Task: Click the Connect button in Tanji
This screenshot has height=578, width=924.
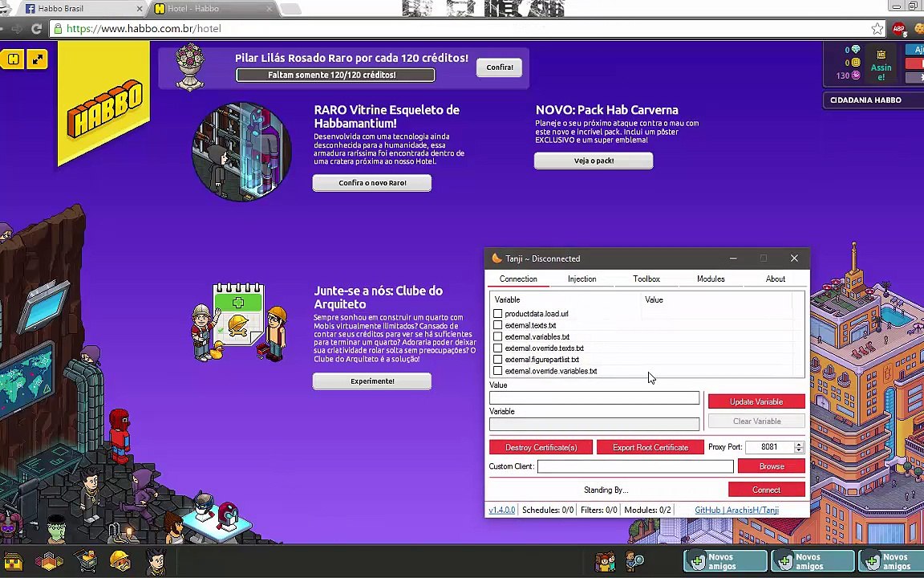Action: tap(766, 490)
